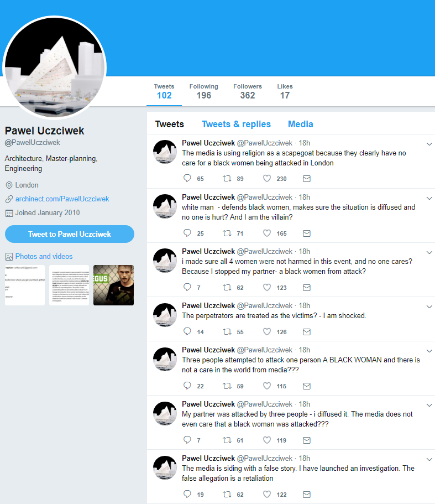Retweet the 'white man defends' tweet
The image size is (435, 504).
[227, 233]
